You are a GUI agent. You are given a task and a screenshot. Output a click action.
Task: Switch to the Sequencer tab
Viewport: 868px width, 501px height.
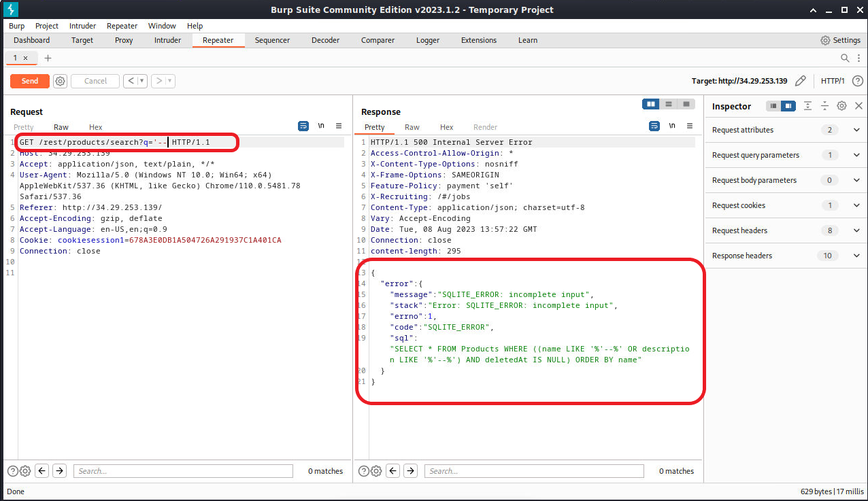(272, 40)
